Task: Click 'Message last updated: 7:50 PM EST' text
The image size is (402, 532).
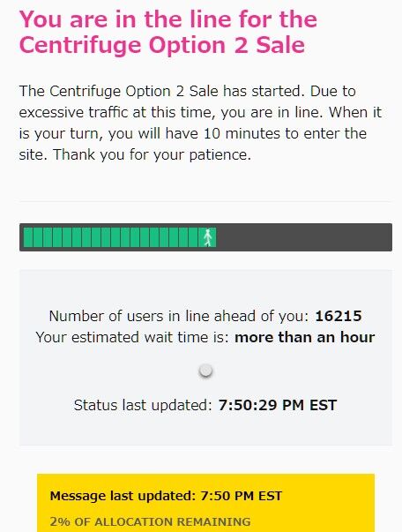Action: coord(166,496)
